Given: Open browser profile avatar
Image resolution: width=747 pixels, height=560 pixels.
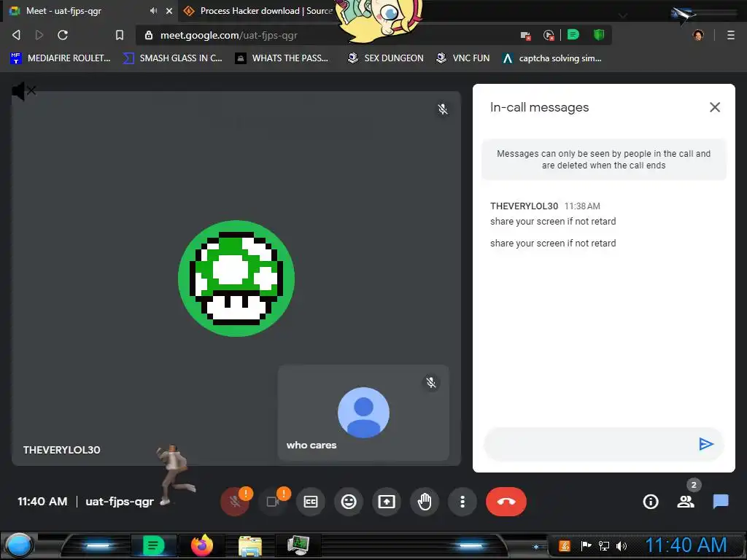Looking at the screenshot, I should tap(698, 35).
